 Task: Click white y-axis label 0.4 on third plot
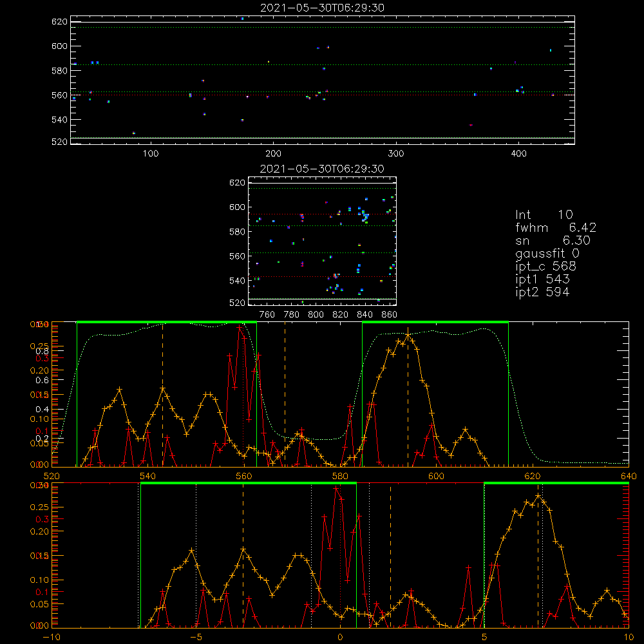pos(43,410)
